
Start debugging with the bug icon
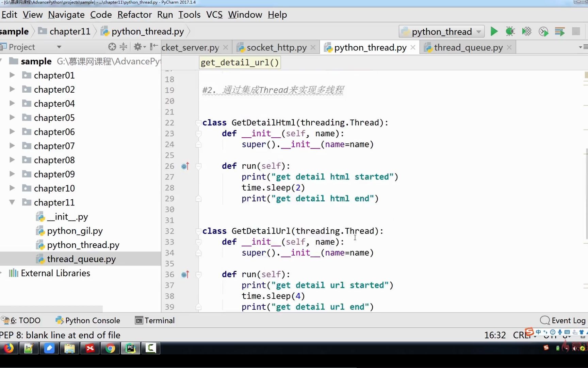510,32
